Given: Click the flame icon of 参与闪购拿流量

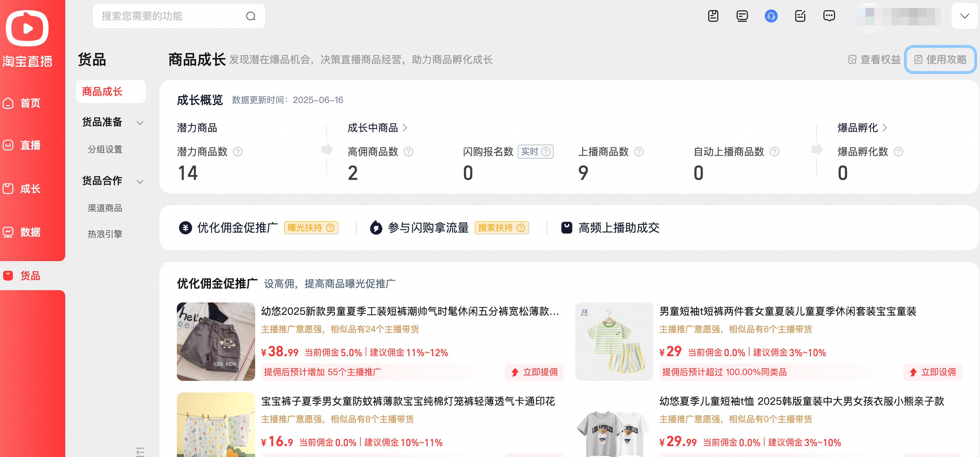Looking at the screenshot, I should point(376,228).
